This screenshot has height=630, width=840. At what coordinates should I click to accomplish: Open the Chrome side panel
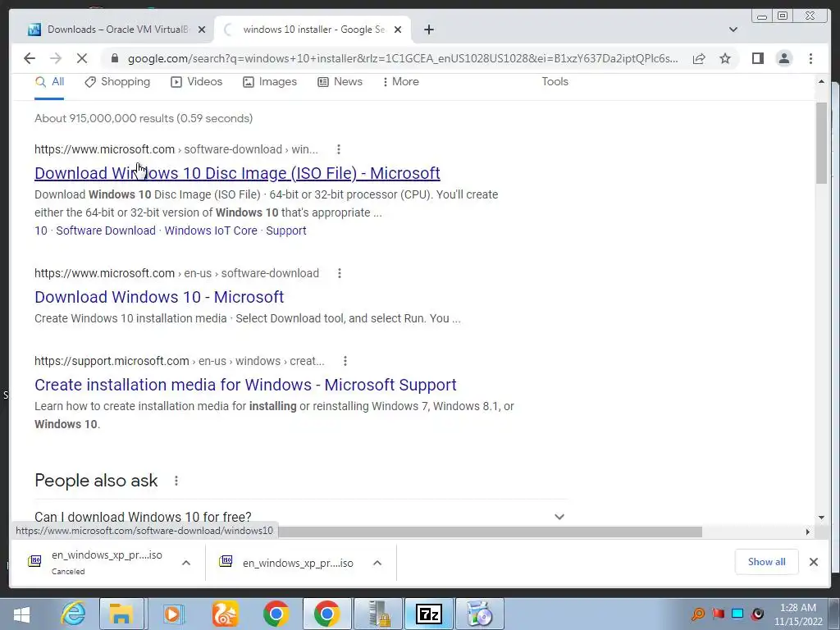(757, 58)
